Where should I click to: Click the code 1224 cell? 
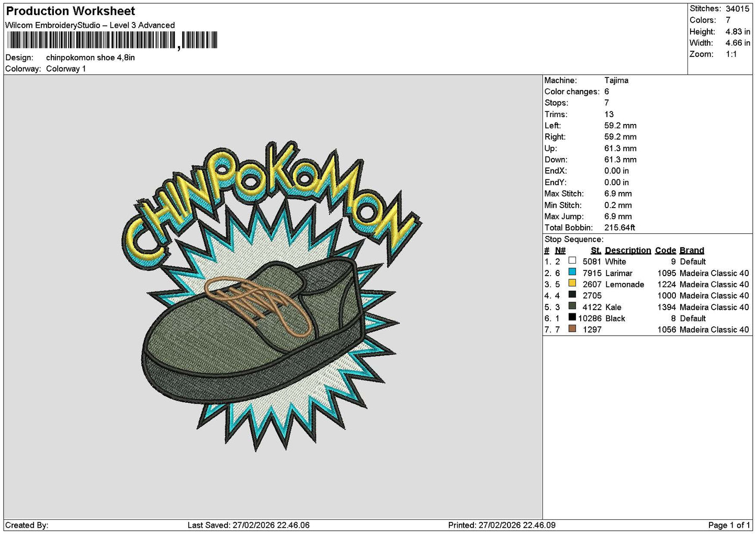[667, 285]
